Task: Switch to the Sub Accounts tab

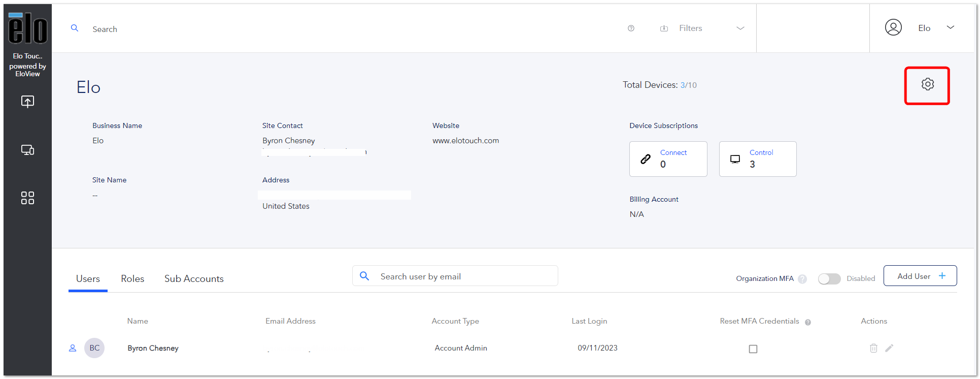Action: tap(194, 279)
